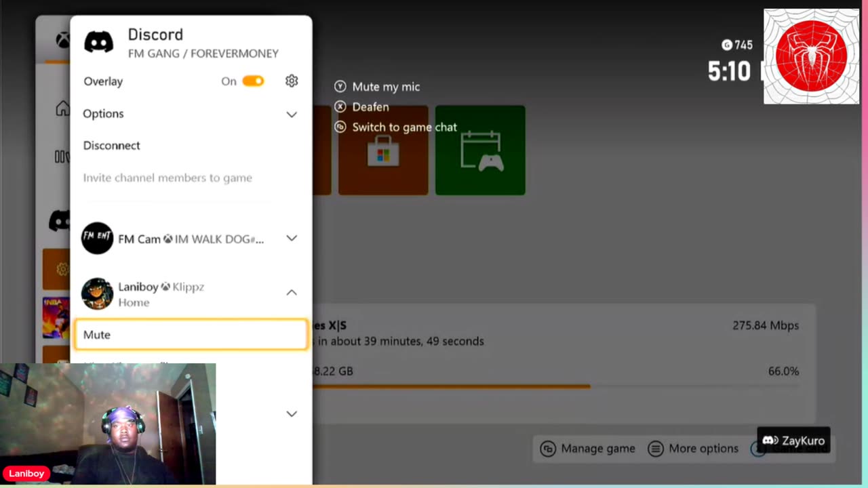Click Laniboy's avatar in Discord panel
The image size is (868, 488).
pos(98,293)
